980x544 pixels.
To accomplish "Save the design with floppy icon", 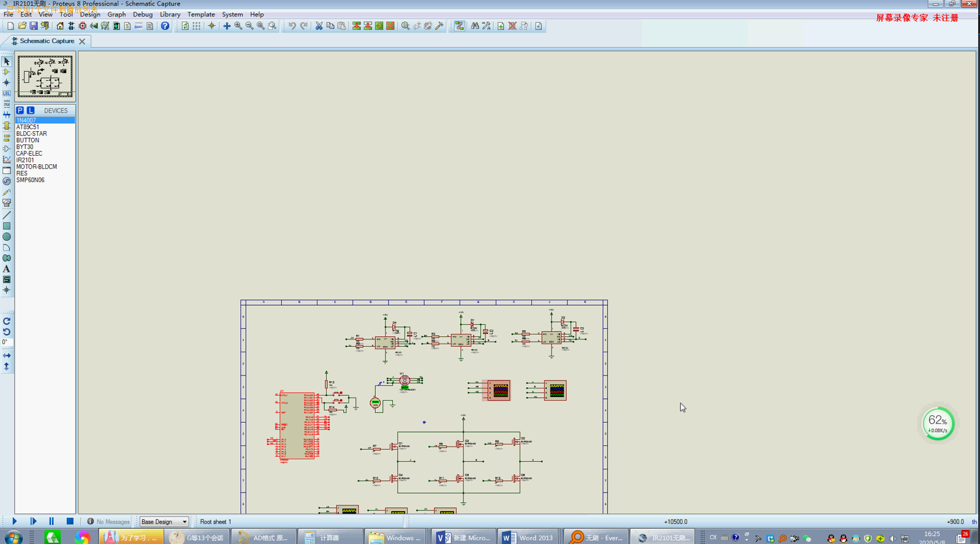I will coord(34,26).
